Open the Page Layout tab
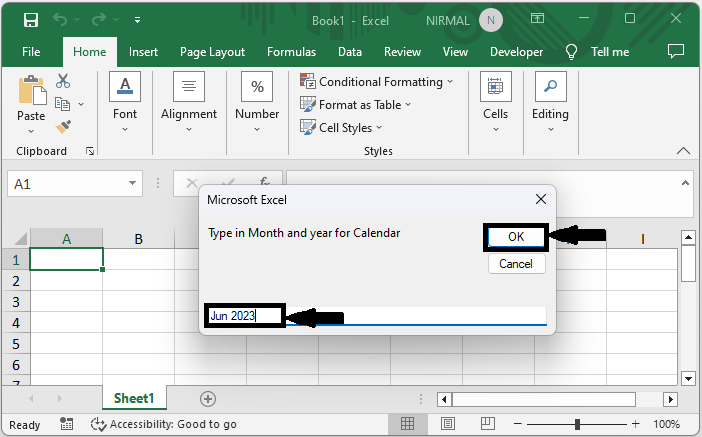This screenshot has width=702, height=437. point(212,52)
